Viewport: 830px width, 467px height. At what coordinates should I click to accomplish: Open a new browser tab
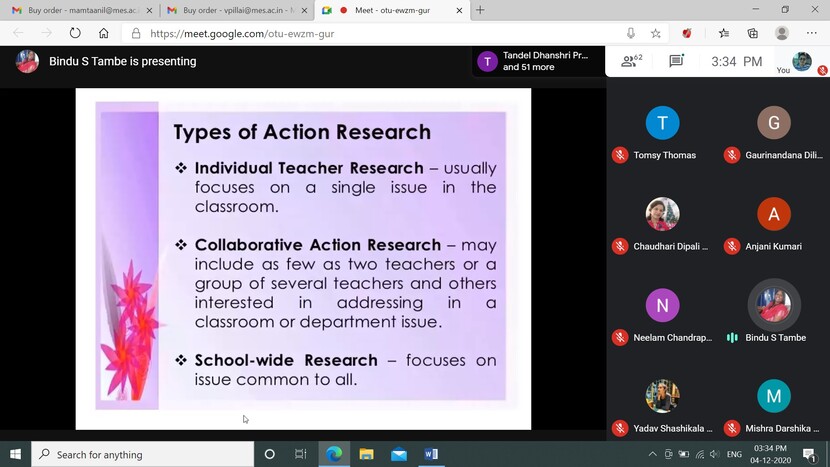(480, 10)
